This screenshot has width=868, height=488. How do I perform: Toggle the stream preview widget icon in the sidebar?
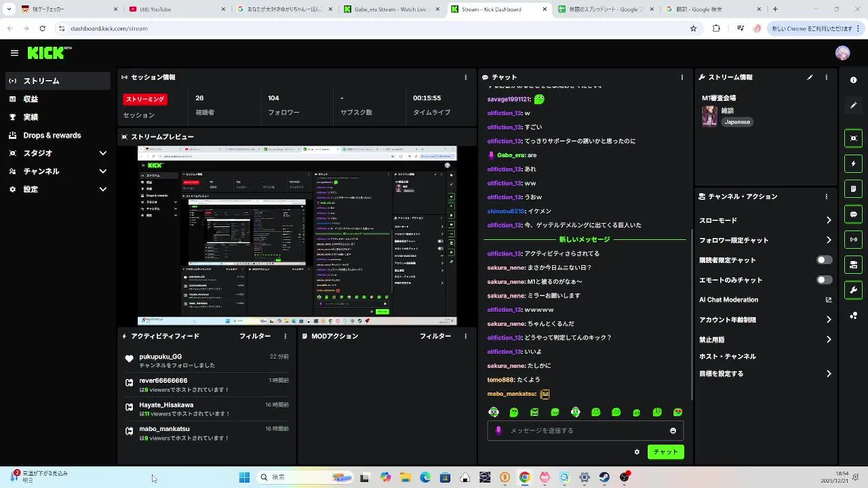853,138
